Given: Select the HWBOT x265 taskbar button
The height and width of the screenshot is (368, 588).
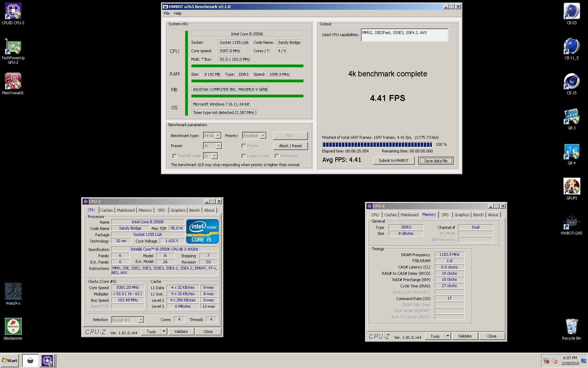Looking at the screenshot, I should click(30, 360).
